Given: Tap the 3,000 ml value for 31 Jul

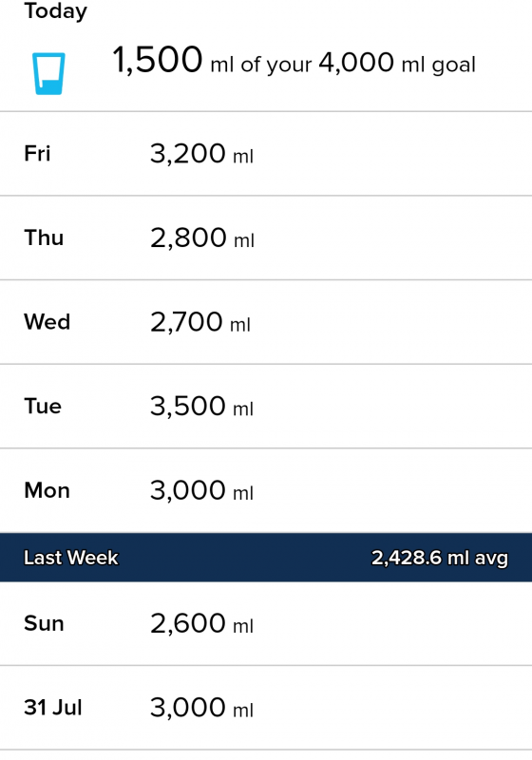Looking at the screenshot, I should (x=201, y=708).
